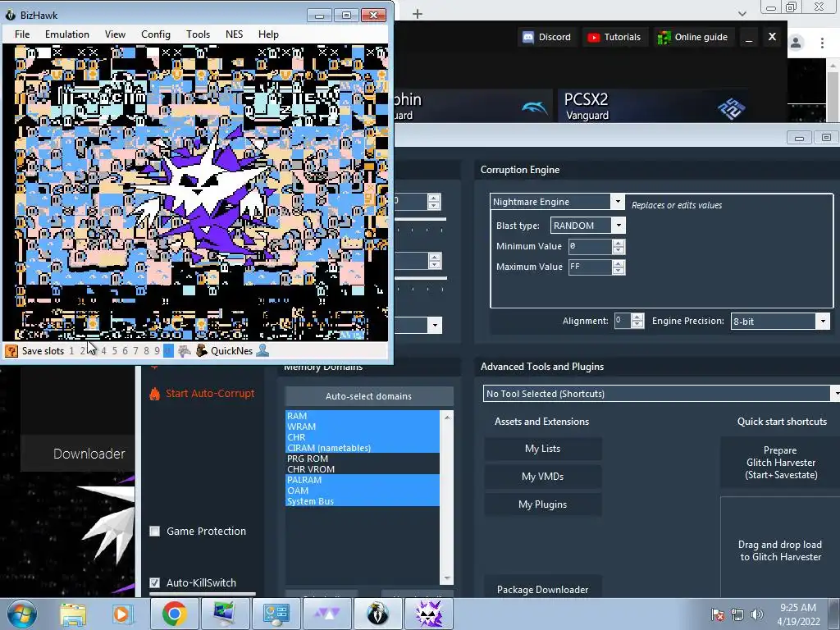Click the browser profile avatar icon

(796, 43)
